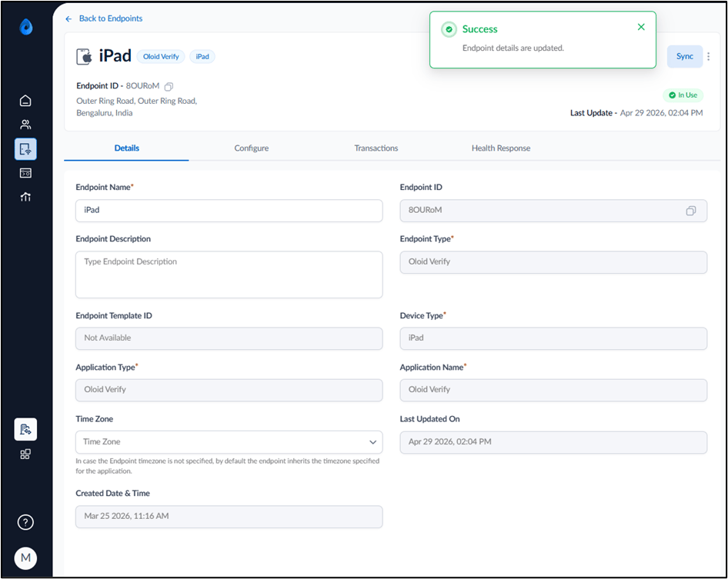Click the Endpoint Template ID field
This screenshot has height=579, width=728.
[x=229, y=338]
